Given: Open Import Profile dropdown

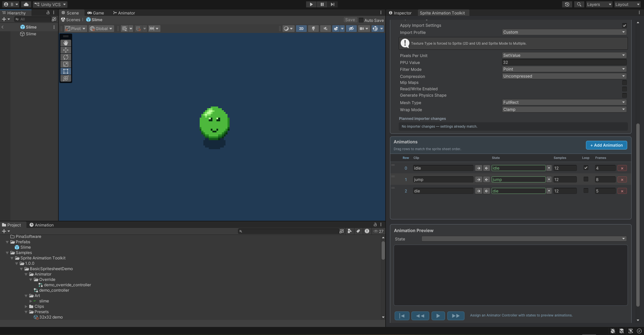Looking at the screenshot, I should click(564, 32).
